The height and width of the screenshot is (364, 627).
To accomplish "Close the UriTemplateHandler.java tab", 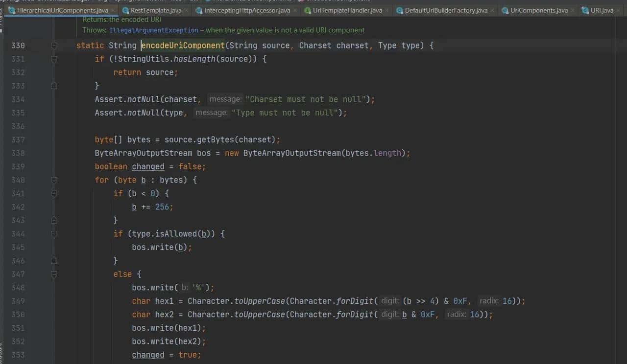I will (387, 10).
